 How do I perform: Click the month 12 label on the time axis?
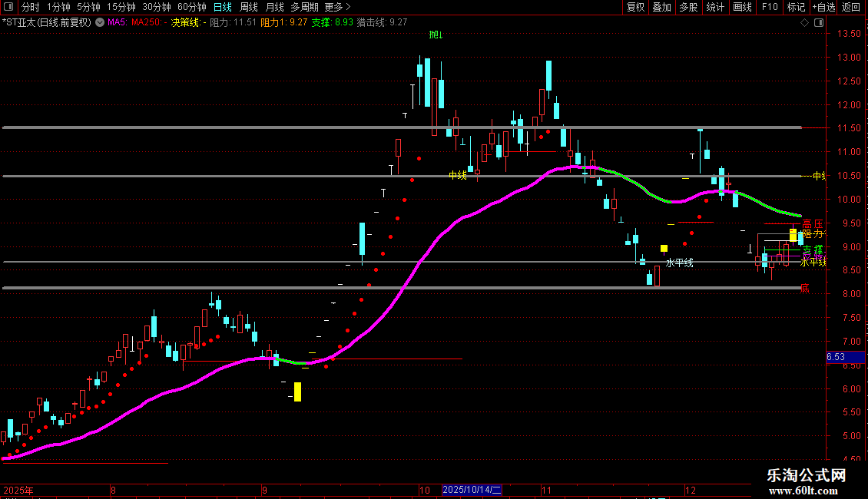[x=691, y=490]
